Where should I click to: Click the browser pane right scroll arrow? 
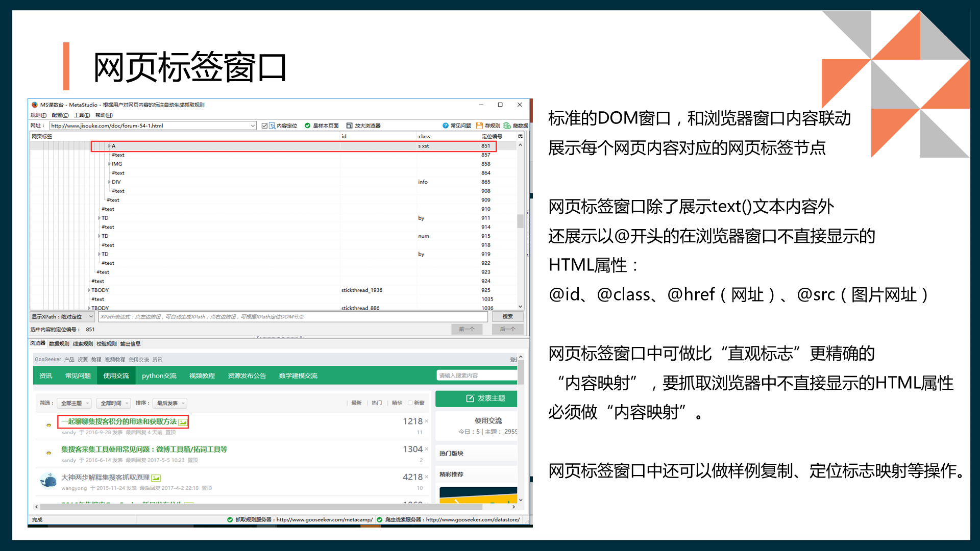pos(514,507)
